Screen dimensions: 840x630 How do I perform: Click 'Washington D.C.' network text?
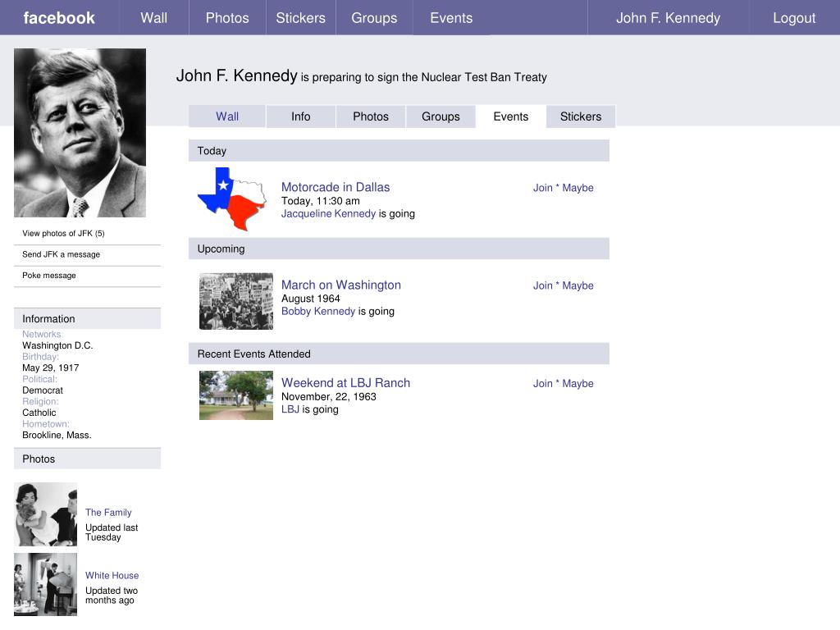tap(57, 345)
